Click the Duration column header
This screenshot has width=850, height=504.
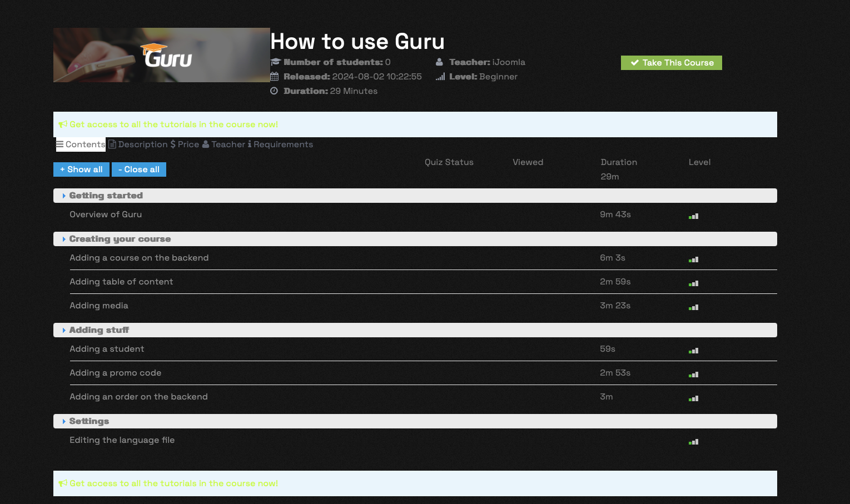[619, 162]
